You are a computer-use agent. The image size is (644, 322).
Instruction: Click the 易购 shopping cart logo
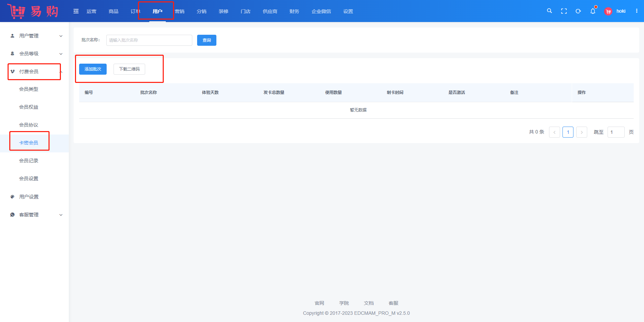point(33,11)
